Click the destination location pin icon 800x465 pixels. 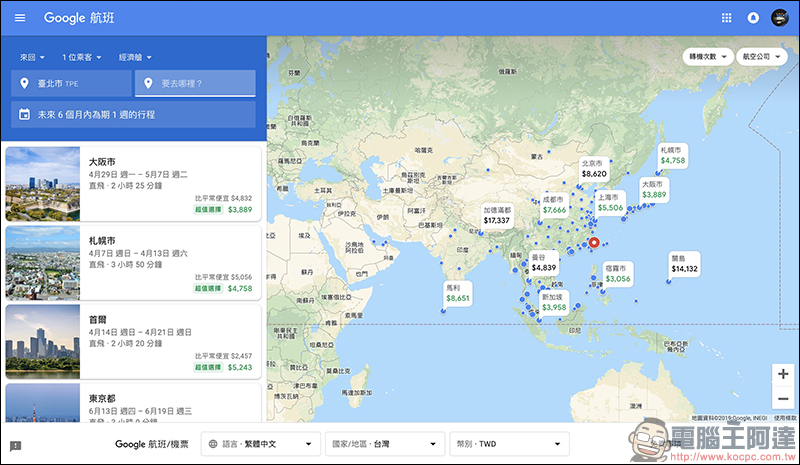coord(148,83)
